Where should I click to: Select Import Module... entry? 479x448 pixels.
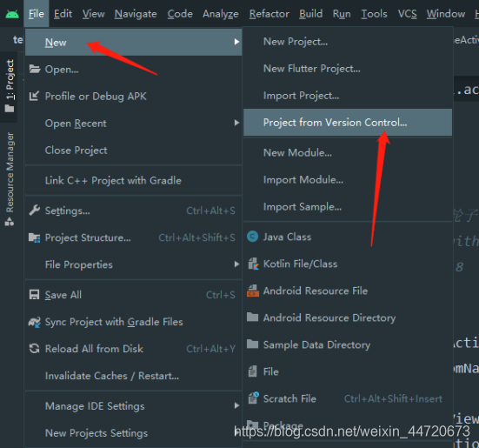point(348,179)
